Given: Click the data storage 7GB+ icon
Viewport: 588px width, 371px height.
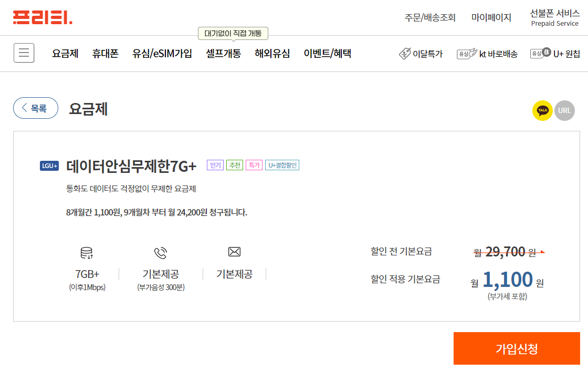Looking at the screenshot, I should (87, 253).
